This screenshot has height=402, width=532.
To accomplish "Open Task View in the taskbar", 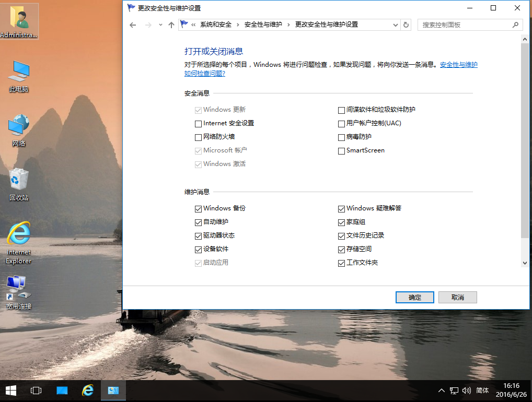I will (36, 391).
